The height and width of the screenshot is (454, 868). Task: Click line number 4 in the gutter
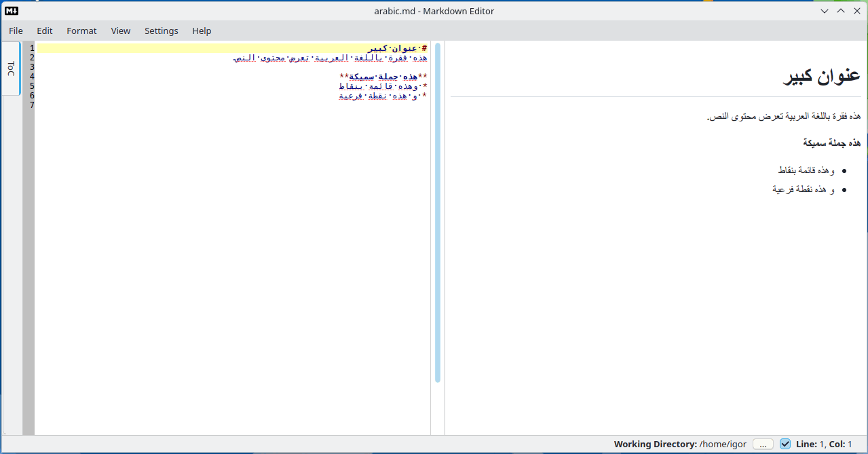click(x=31, y=77)
